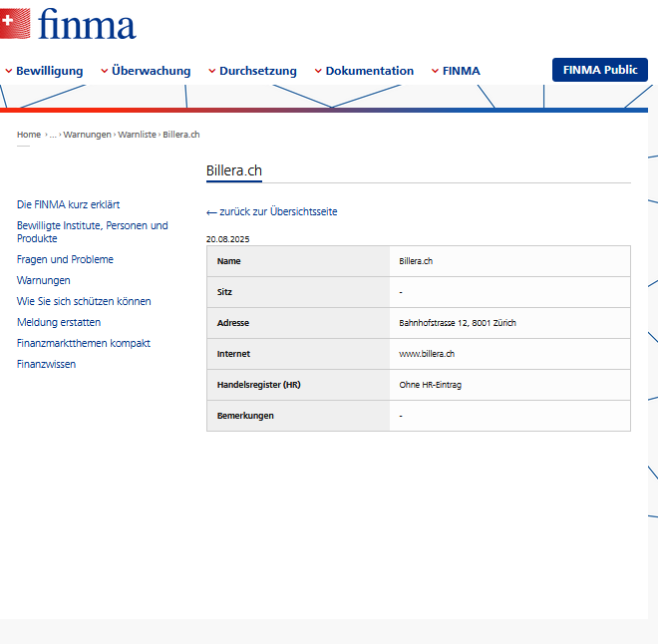
Task: Open Warnungen in the sidebar
Action: click(x=43, y=280)
